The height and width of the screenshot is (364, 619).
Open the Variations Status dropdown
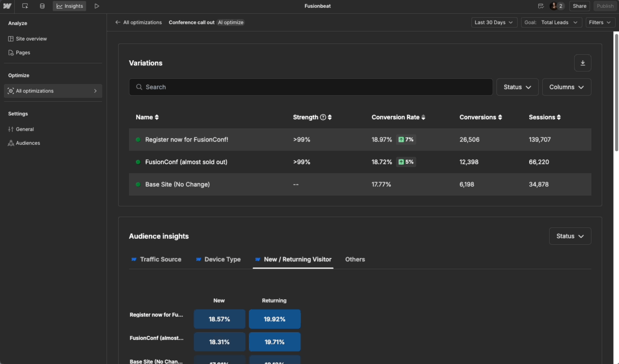pyautogui.click(x=517, y=87)
